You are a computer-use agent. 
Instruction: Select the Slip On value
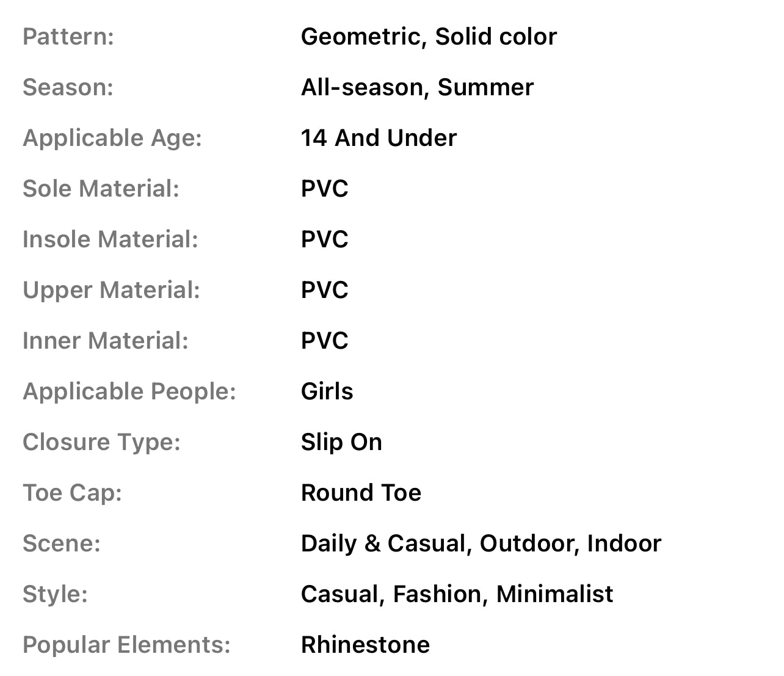(x=341, y=442)
